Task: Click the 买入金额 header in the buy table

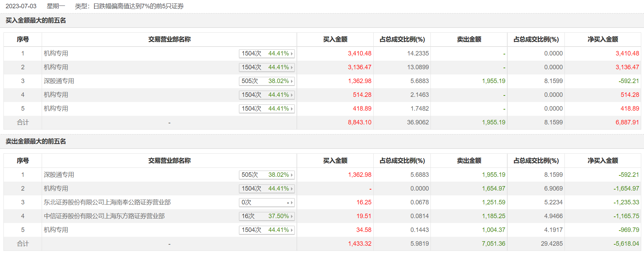Action: tap(335, 39)
